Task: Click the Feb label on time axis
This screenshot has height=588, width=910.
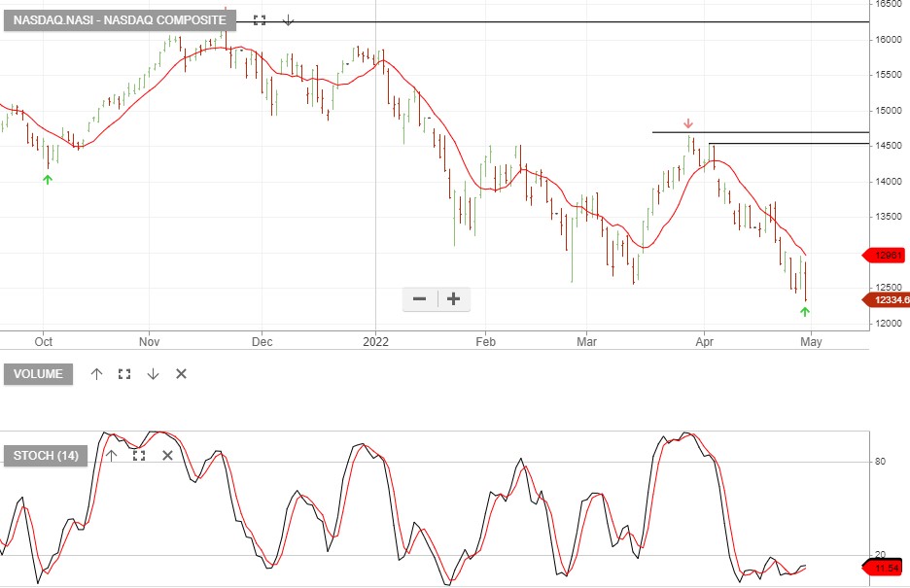Action: pos(486,342)
